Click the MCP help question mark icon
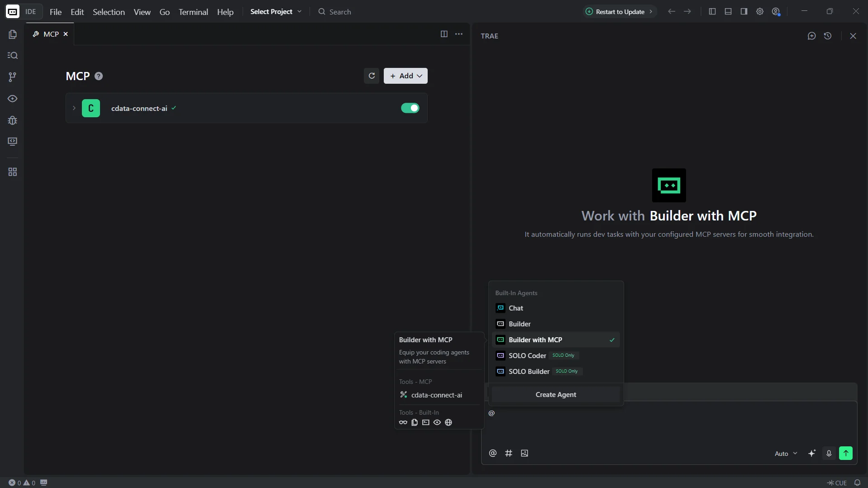Image resolution: width=868 pixels, height=488 pixels. 99,76
